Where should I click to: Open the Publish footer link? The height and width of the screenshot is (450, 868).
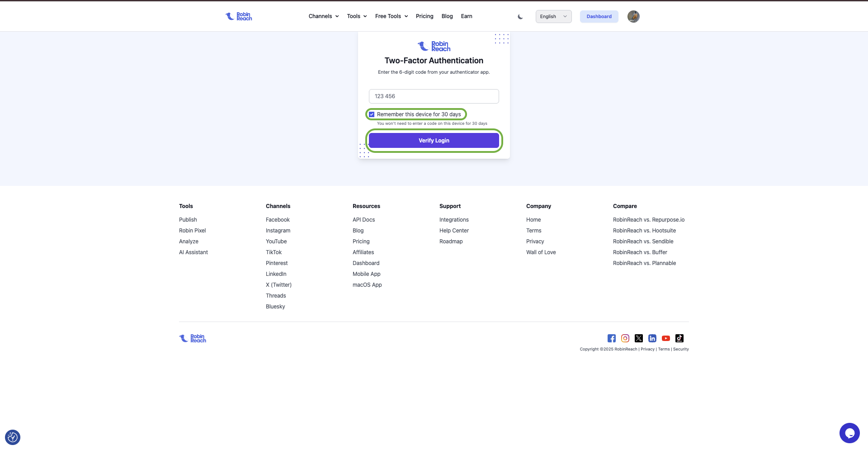click(188, 220)
